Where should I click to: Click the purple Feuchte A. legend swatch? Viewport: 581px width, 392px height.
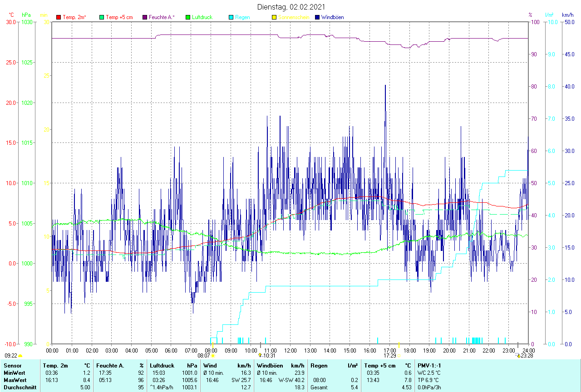pyautogui.click(x=145, y=17)
